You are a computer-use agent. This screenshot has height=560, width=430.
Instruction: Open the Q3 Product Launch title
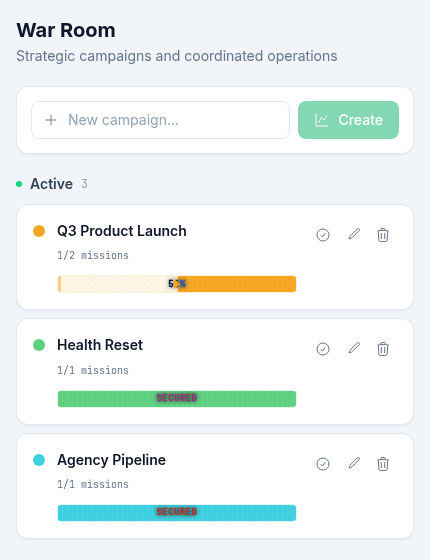click(122, 231)
